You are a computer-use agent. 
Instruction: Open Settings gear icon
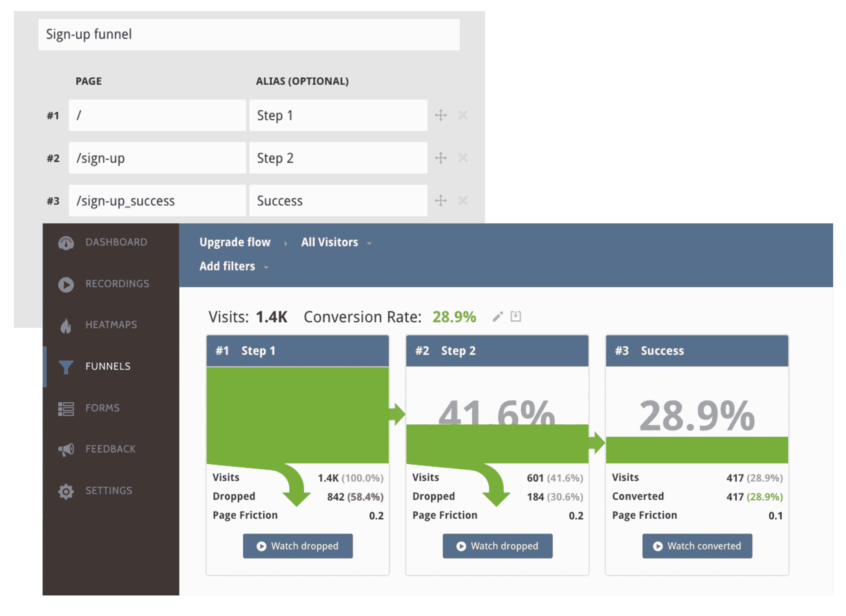[66, 491]
